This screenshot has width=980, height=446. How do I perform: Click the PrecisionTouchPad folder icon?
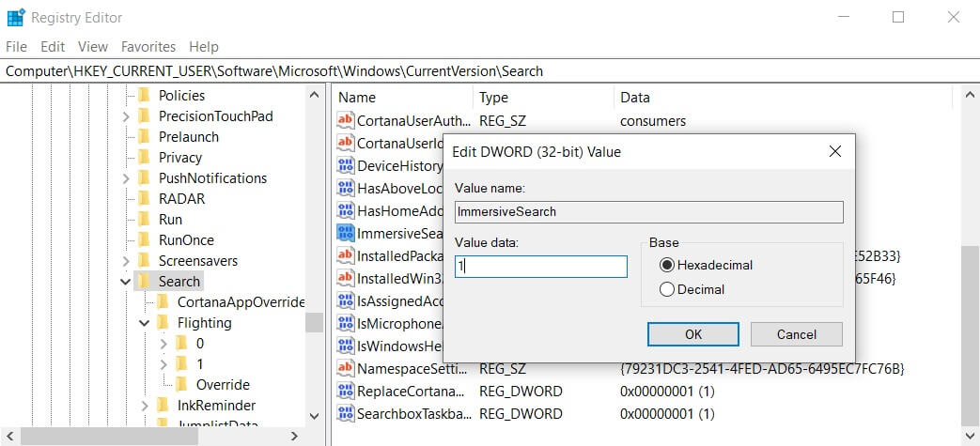tap(145, 115)
